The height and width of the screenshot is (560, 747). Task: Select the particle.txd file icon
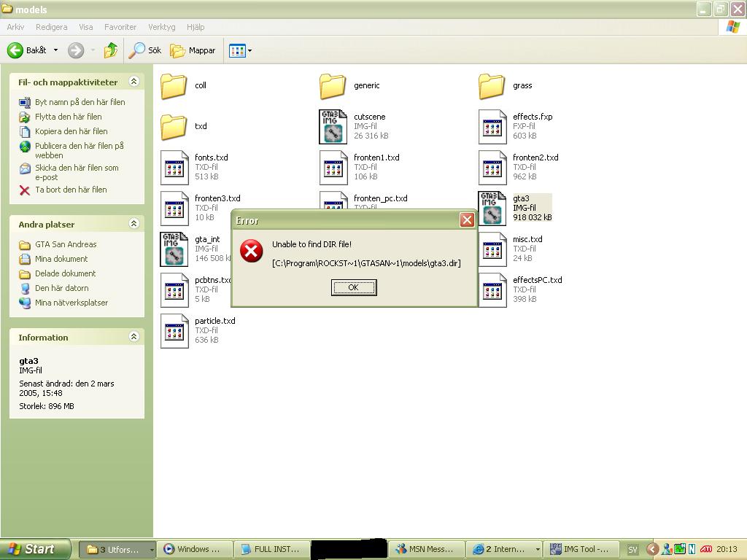[174, 331]
